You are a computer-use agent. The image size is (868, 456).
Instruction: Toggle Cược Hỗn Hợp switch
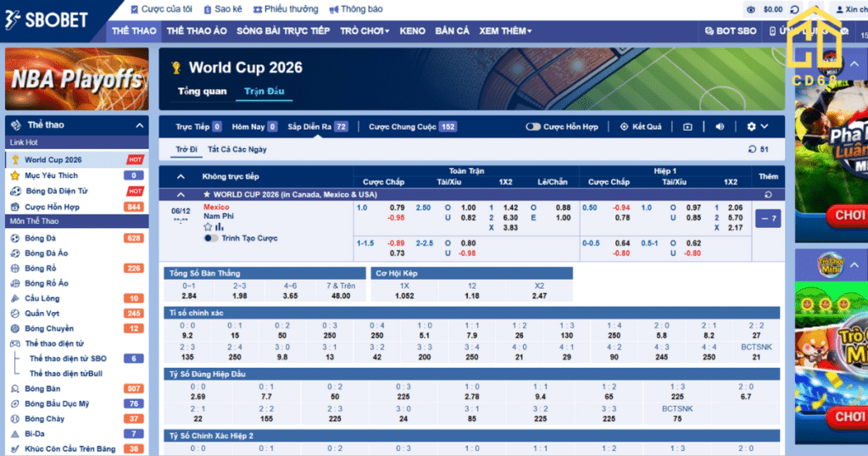tap(533, 127)
